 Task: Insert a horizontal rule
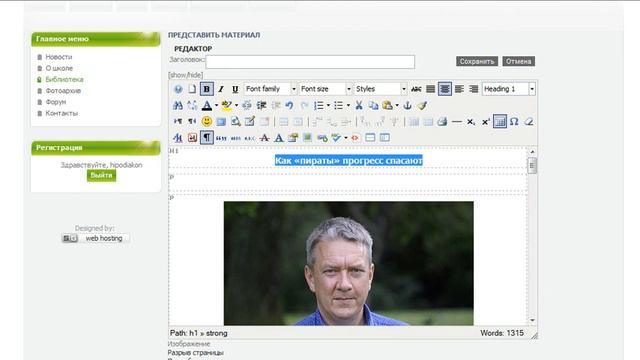[x=457, y=121]
